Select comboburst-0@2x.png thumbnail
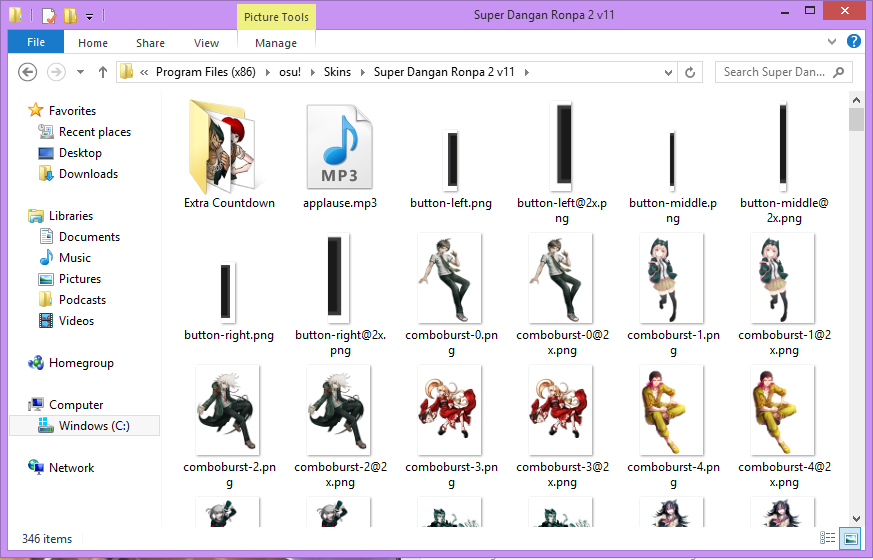The image size is (873, 560). click(561, 278)
